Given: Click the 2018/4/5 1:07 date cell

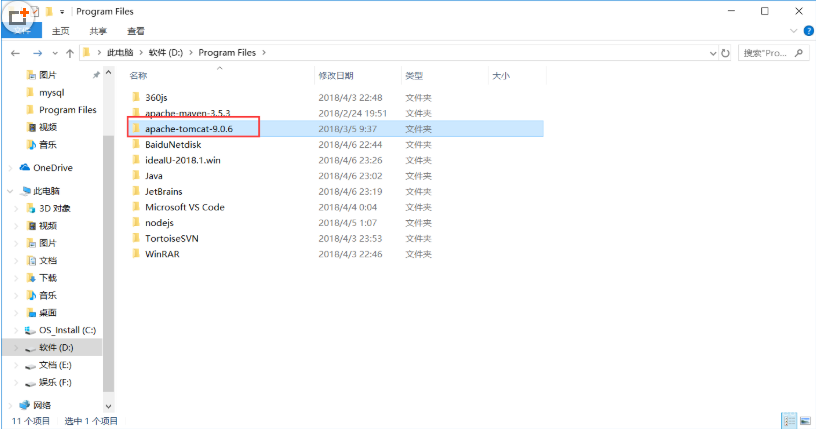Looking at the screenshot, I should (x=347, y=222).
